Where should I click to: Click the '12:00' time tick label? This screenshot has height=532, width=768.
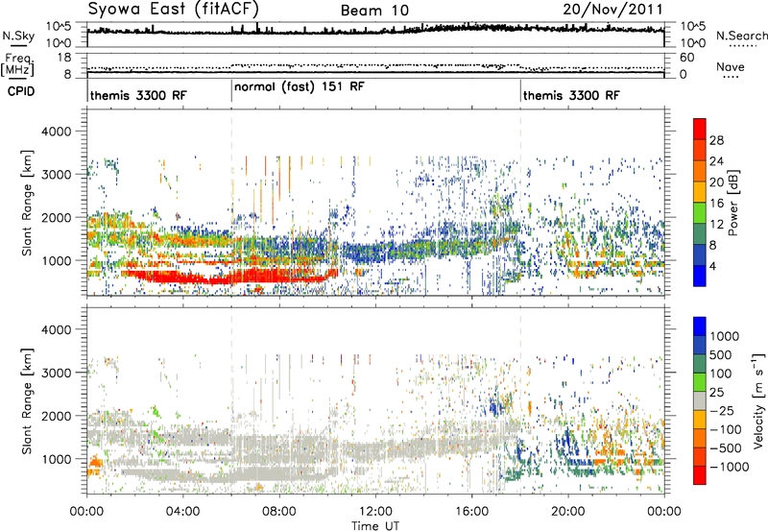[x=375, y=512]
